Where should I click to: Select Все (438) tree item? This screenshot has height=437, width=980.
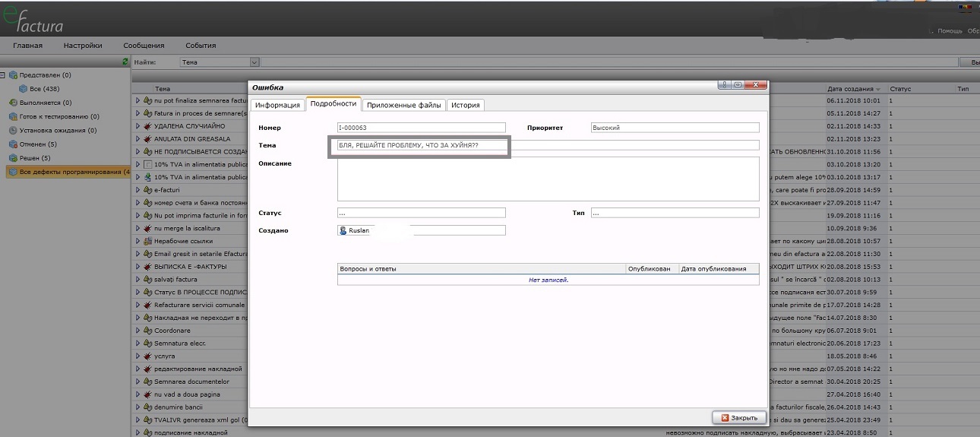click(x=45, y=89)
